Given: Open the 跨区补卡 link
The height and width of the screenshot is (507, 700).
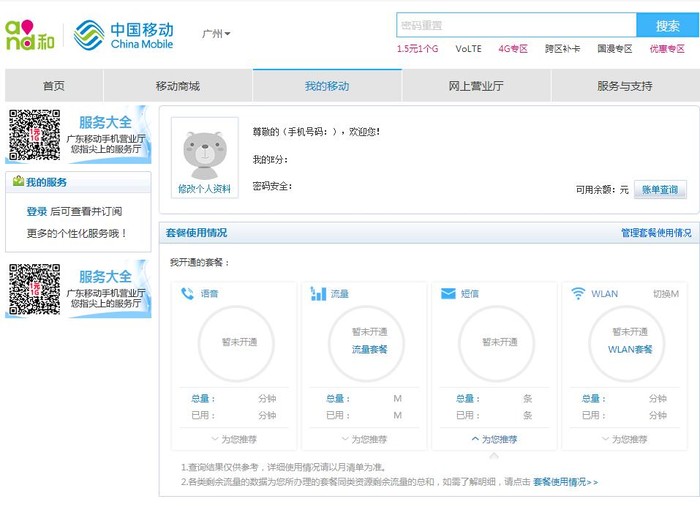Looking at the screenshot, I should click(562, 49).
